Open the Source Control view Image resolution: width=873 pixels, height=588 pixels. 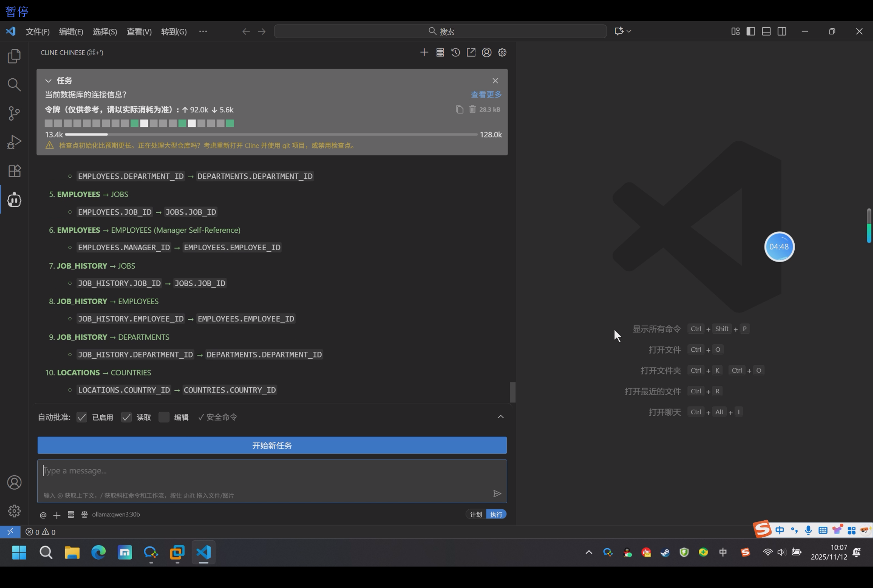click(x=14, y=113)
